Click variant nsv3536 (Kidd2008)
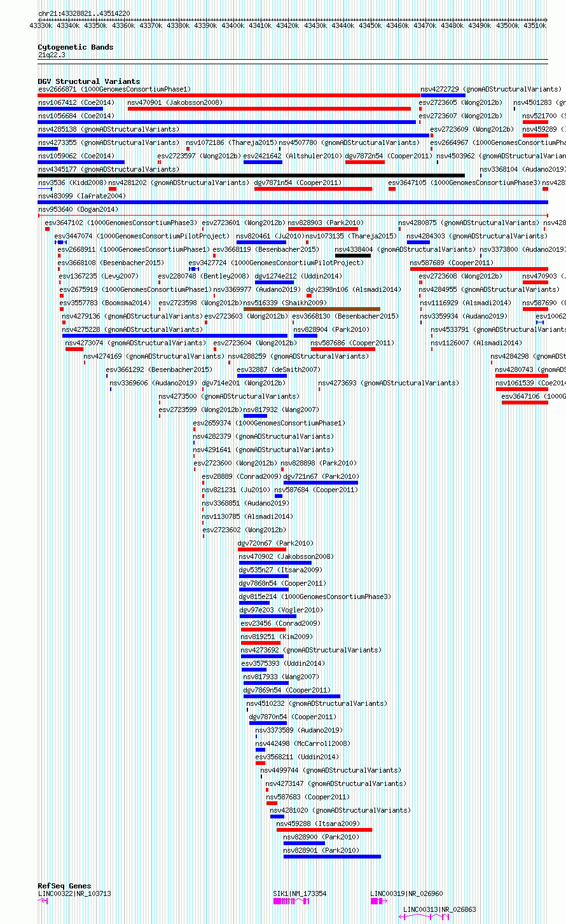Image resolution: width=566 pixels, height=924 pixels. pyautogui.click(x=72, y=183)
